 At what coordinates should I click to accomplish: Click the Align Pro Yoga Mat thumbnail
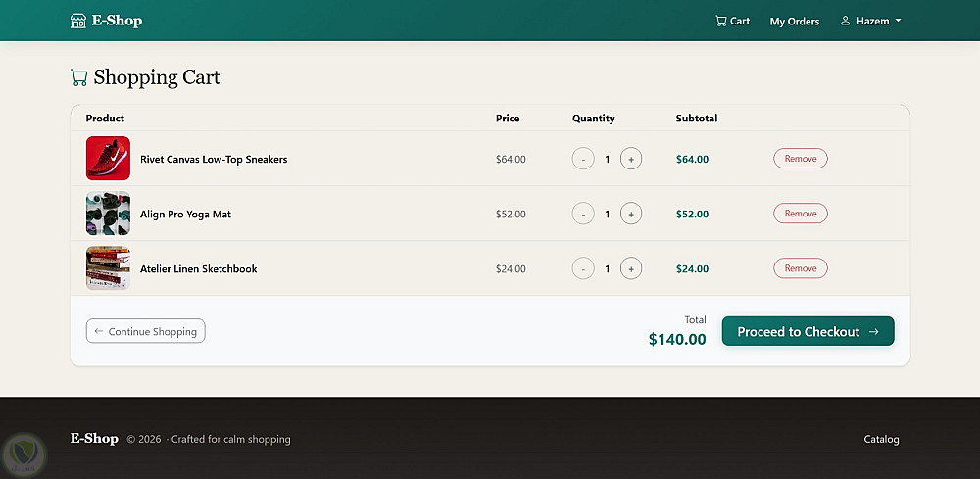coord(108,214)
